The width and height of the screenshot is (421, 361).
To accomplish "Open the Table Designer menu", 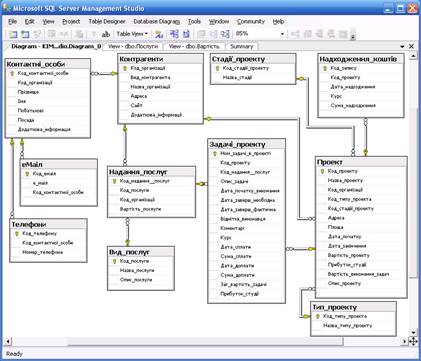I will coord(107,22).
